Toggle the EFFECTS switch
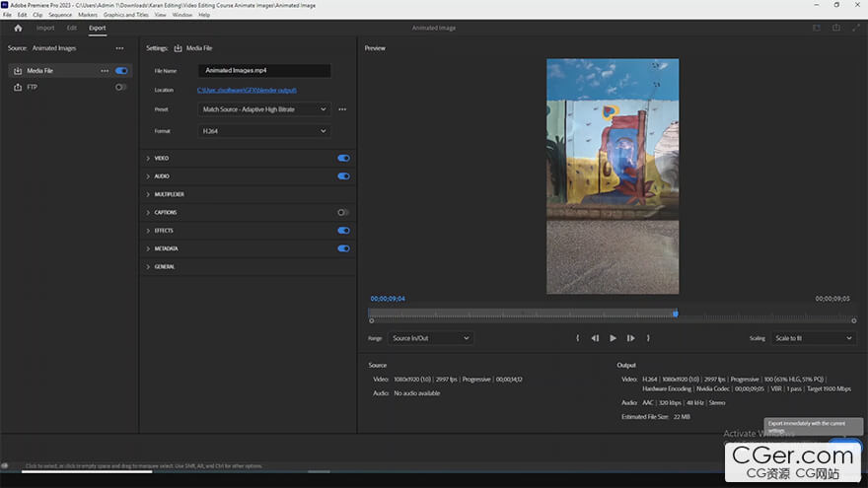The height and width of the screenshot is (488, 868). [344, 231]
